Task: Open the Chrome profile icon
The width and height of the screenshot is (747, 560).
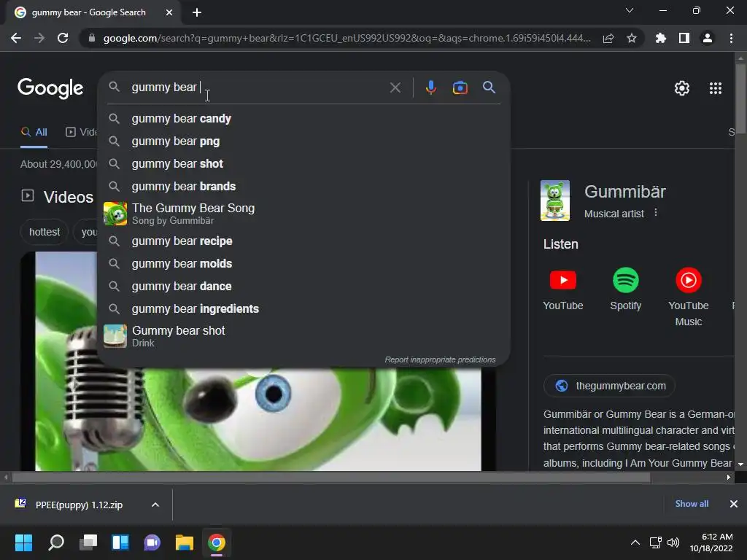Action: coord(708,38)
